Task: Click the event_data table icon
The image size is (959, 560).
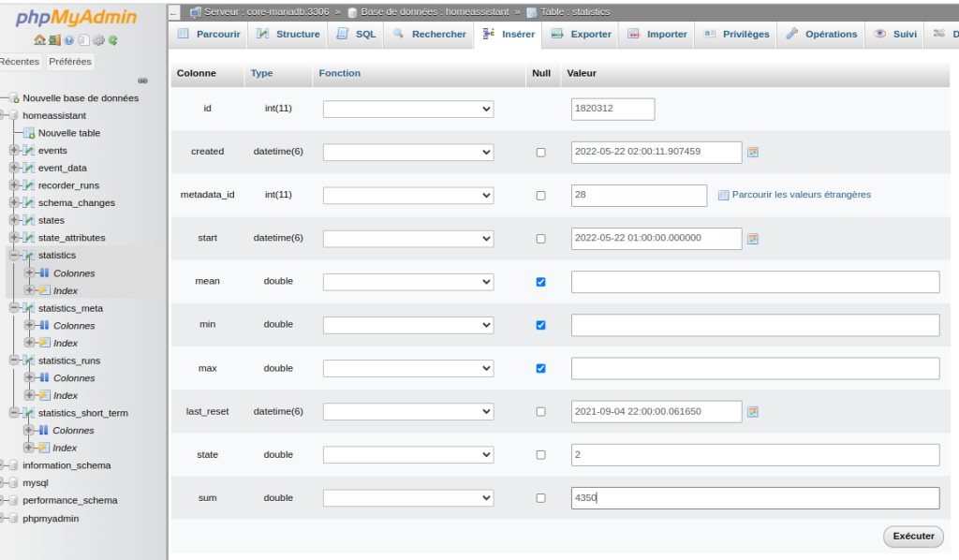Action: click(29, 168)
